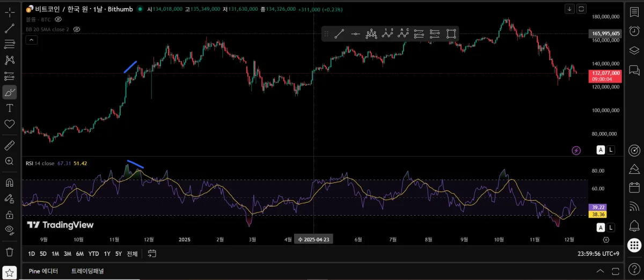Open favorites star toolbar button

pyautogui.click(x=10, y=272)
